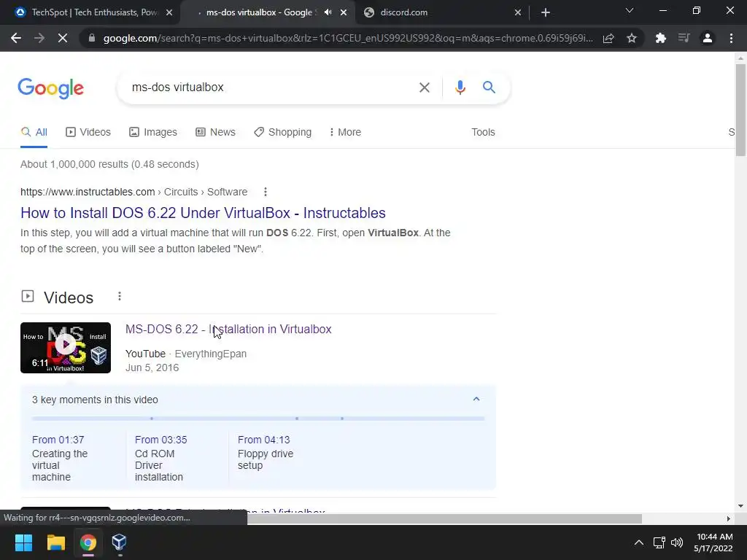The width and height of the screenshot is (747, 560).
Task: Click the scroll right arrow
Action: click(728, 518)
